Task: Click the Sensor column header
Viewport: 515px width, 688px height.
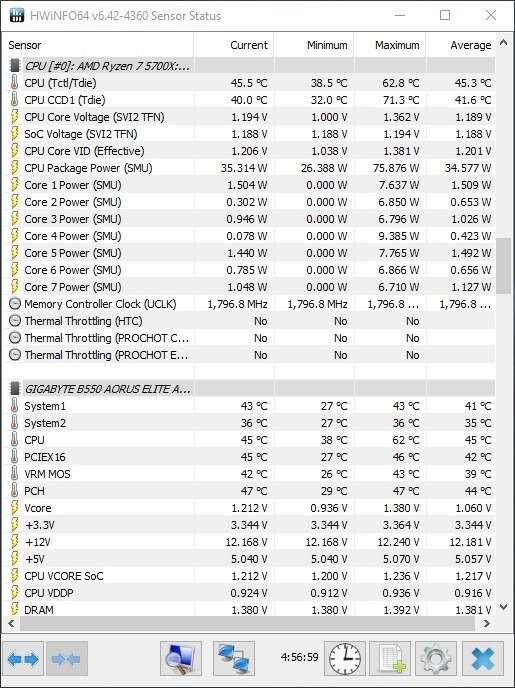Action: click(x=100, y=45)
